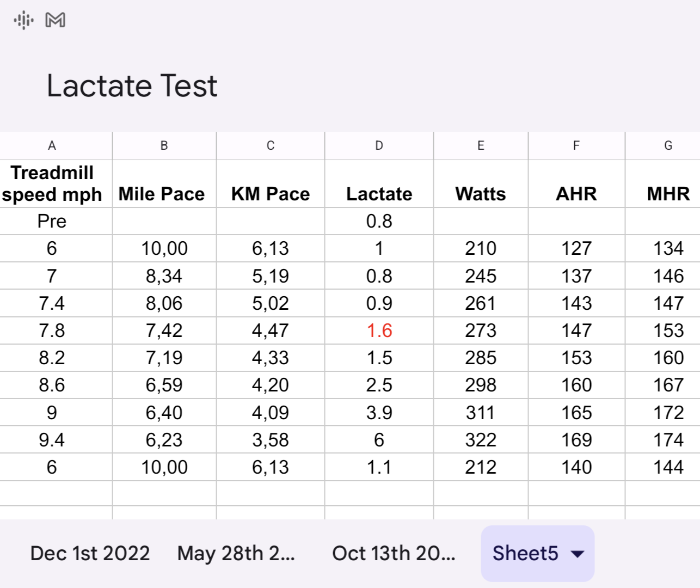This screenshot has height=588, width=700.
Task: Click the Google Podcasts icon
Action: coord(23,20)
